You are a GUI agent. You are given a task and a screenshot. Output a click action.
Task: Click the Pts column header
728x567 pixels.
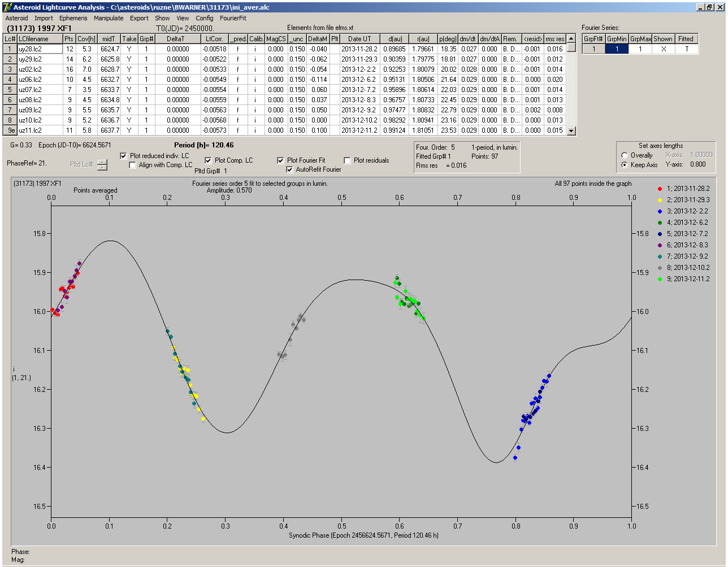(x=69, y=39)
